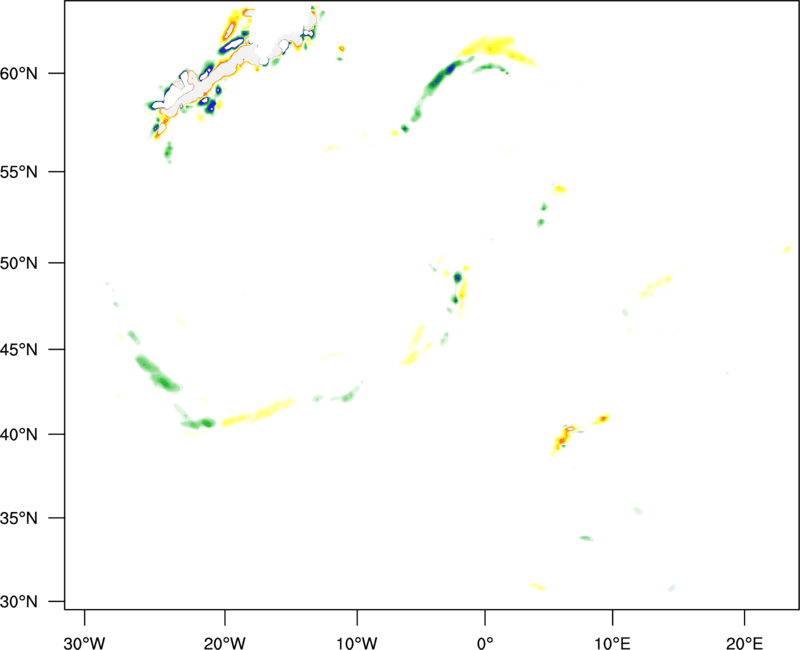Click the 10°E longitude label
This screenshot has height=650, width=800.
[x=612, y=643]
